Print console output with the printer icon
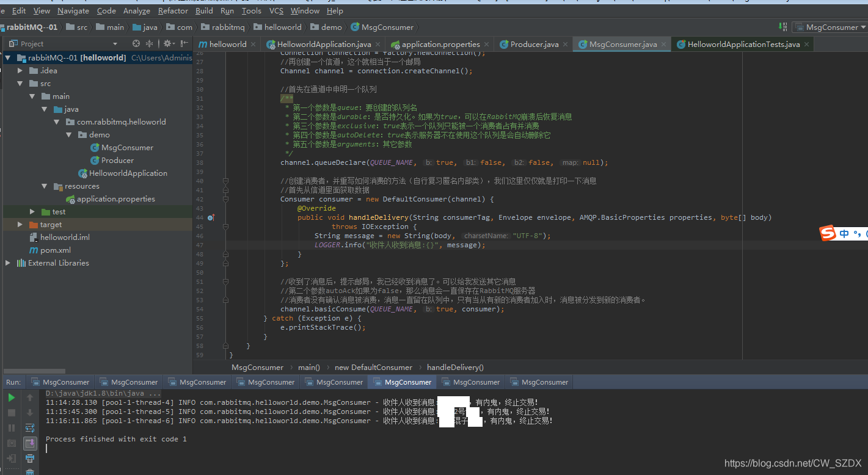This screenshot has height=475, width=868. click(x=30, y=459)
